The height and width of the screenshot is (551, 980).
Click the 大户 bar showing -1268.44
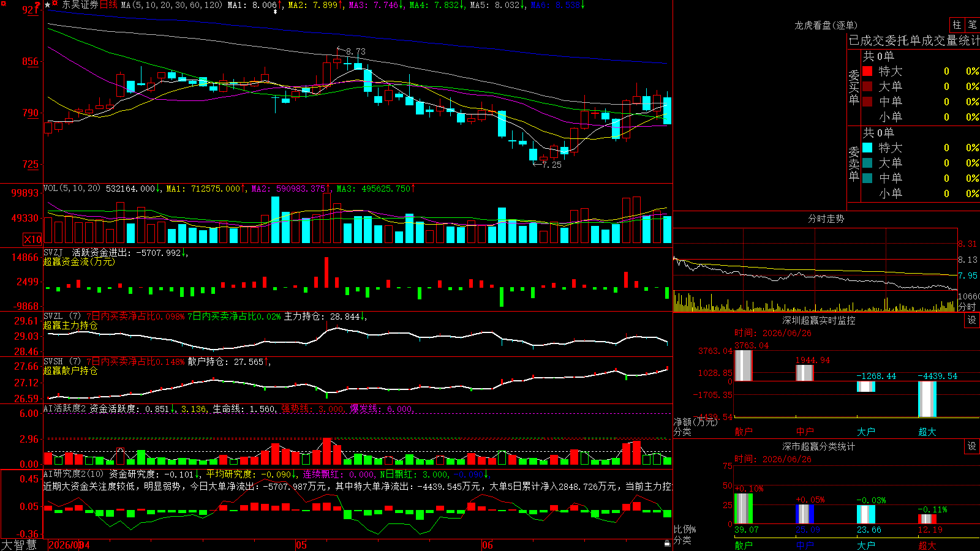click(x=866, y=386)
